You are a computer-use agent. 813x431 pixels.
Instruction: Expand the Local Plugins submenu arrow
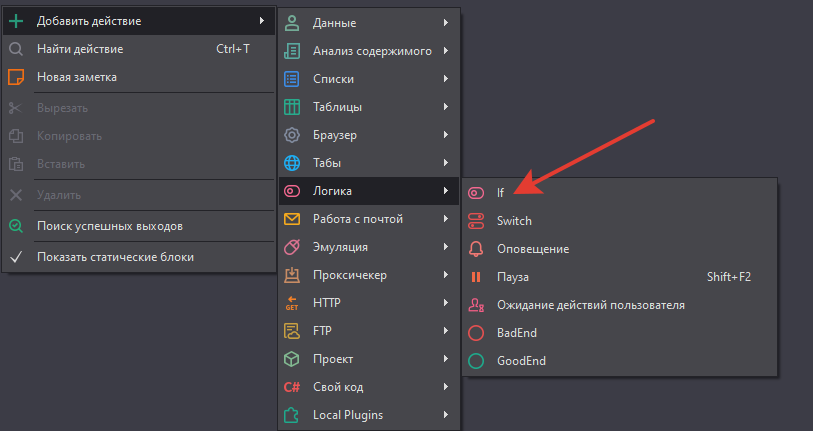click(x=445, y=414)
